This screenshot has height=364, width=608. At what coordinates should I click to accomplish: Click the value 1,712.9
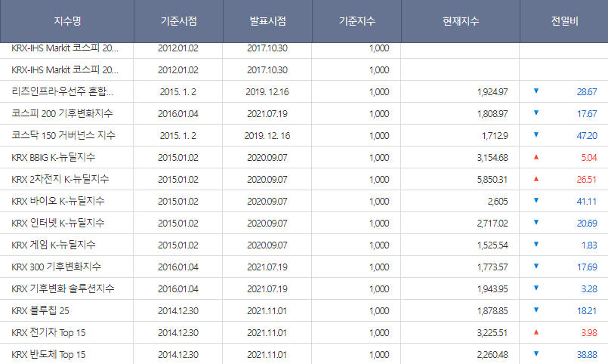(495, 136)
